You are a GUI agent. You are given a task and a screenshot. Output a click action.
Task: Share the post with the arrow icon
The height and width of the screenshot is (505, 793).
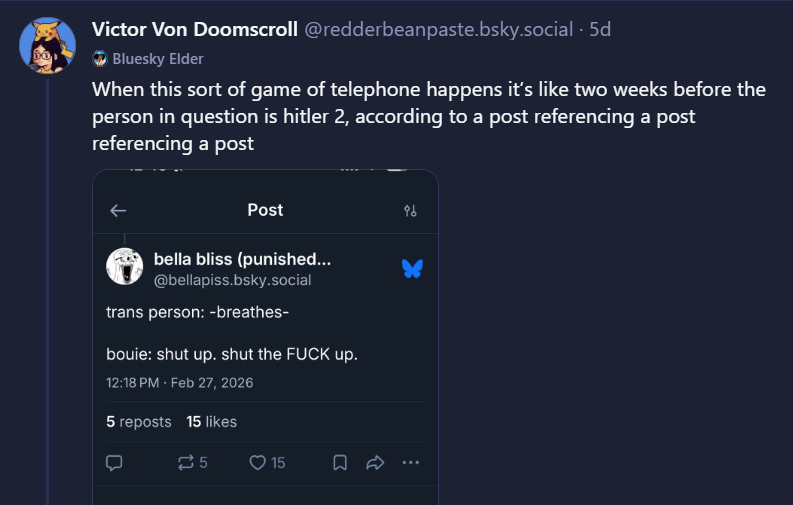pos(376,463)
